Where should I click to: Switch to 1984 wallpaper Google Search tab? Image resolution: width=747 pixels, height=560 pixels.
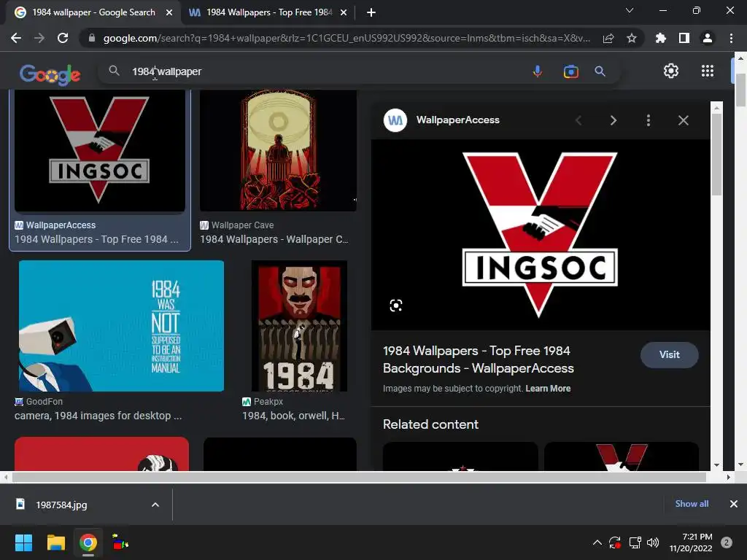93,12
